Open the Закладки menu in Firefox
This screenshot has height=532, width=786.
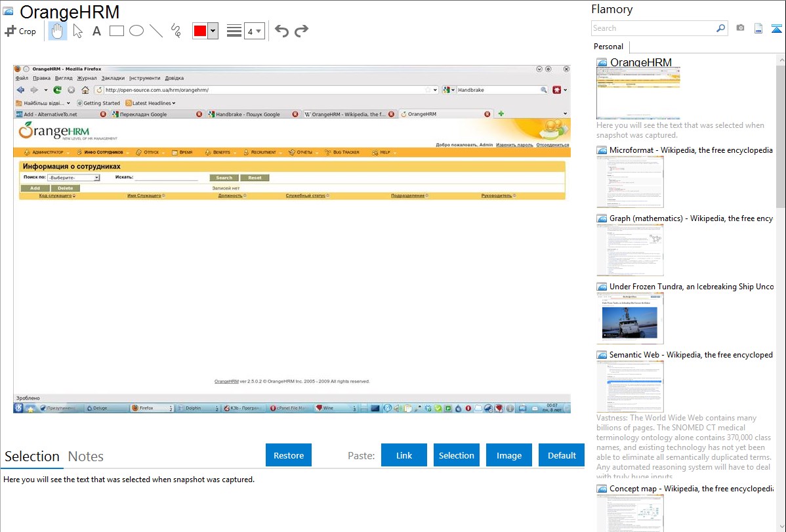click(x=113, y=78)
